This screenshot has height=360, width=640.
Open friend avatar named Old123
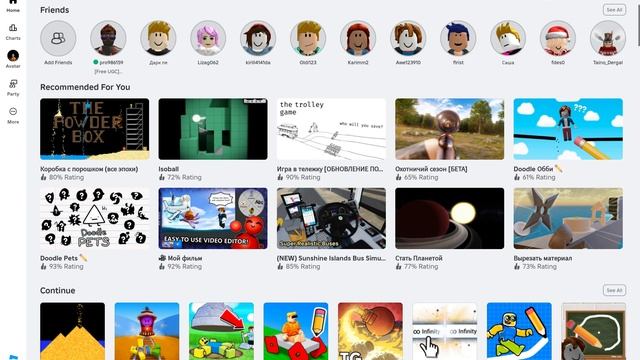[x=308, y=38]
